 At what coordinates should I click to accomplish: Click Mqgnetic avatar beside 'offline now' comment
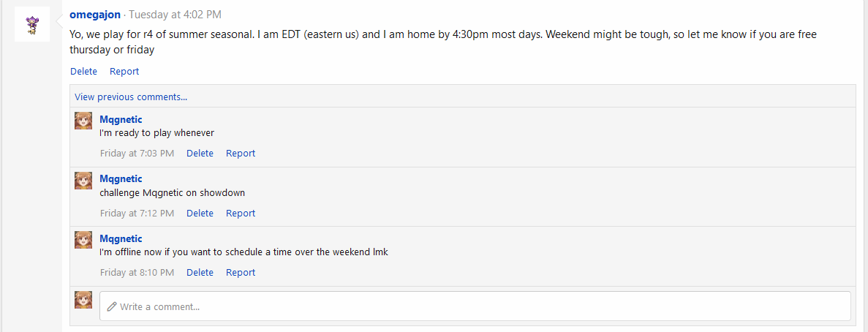(x=83, y=240)
